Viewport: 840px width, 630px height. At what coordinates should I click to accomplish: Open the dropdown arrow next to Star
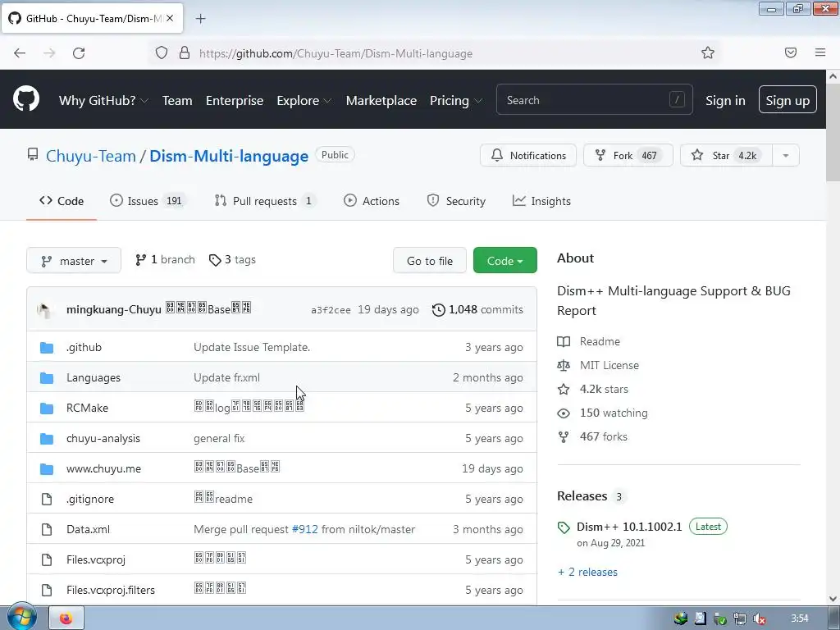pyautogui.click(x=785, y=155)
